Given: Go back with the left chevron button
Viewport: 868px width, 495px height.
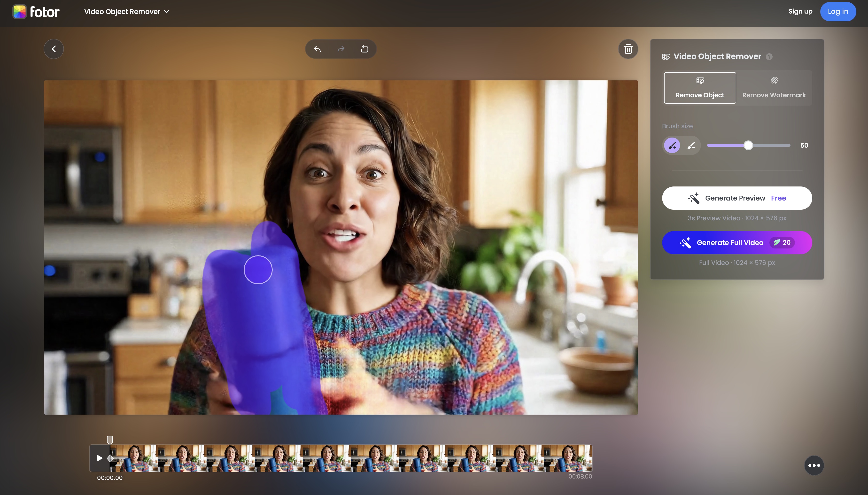Looking at the screenshot, I should click(54, 49).
